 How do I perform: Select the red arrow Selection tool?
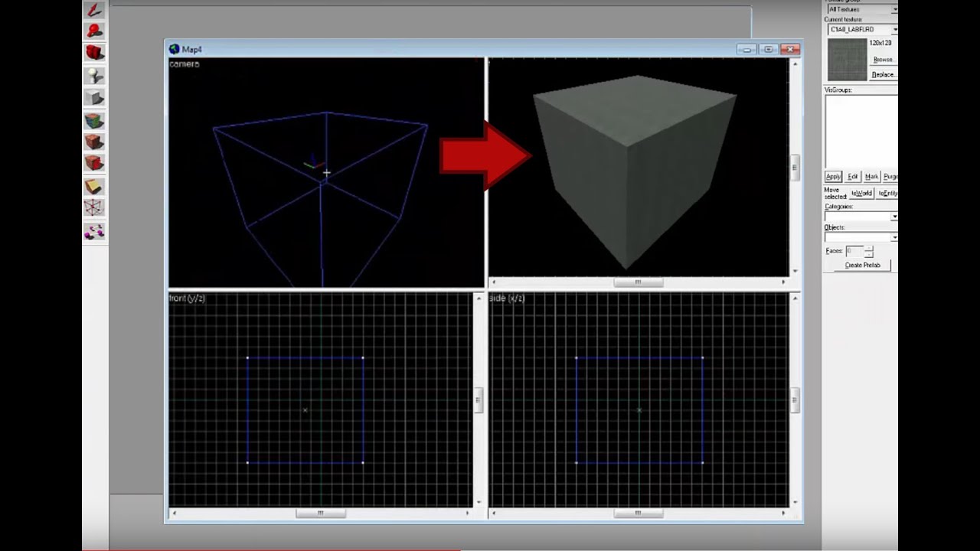click(94, 11)
